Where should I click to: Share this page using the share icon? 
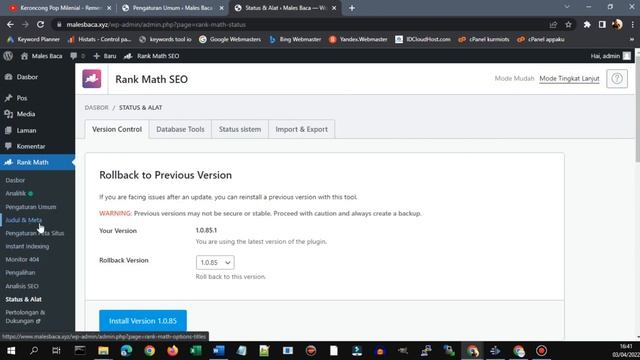(x=553, y=24)
